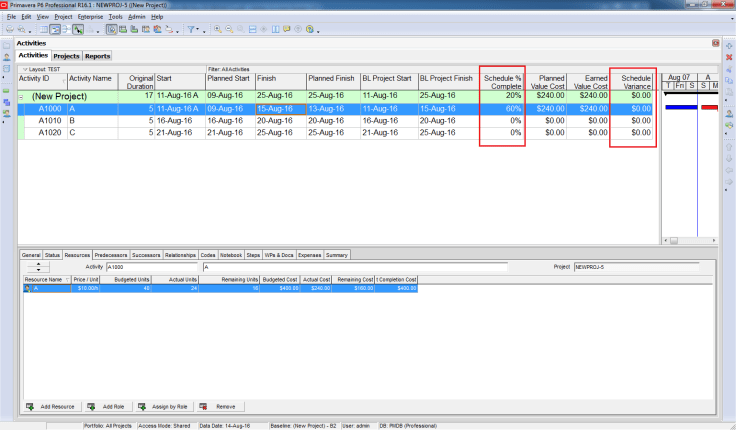The height and width of the screenshot is (430, 736).
Task: Click the Filter funnel icon
Action: tap(191, 29)
